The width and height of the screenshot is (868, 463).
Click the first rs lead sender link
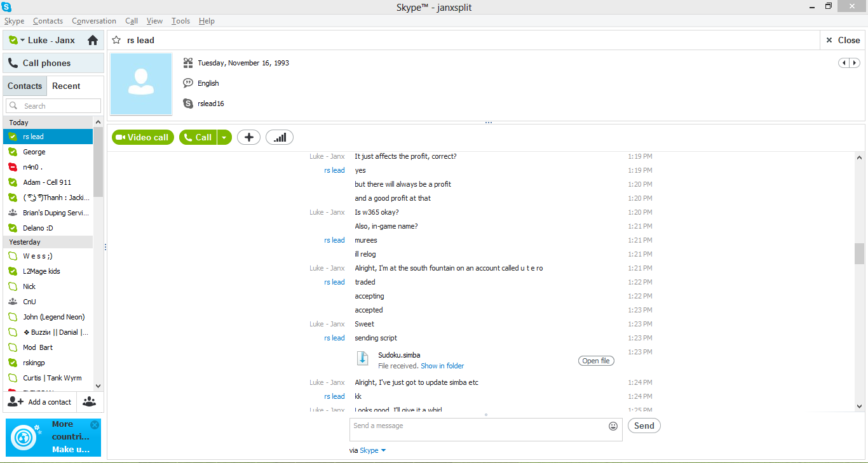pos(334,170)
